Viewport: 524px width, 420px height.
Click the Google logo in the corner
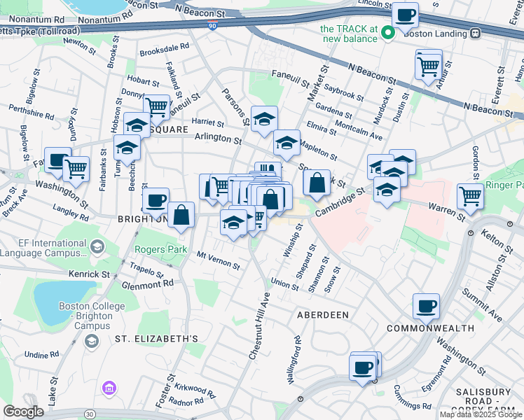(x=23, y=412)
